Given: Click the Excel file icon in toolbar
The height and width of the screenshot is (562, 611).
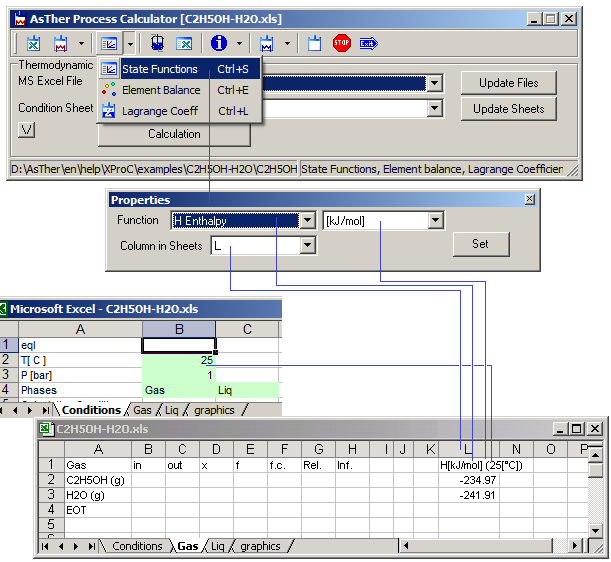Looking at the screenshot, I should pos(33,44).
